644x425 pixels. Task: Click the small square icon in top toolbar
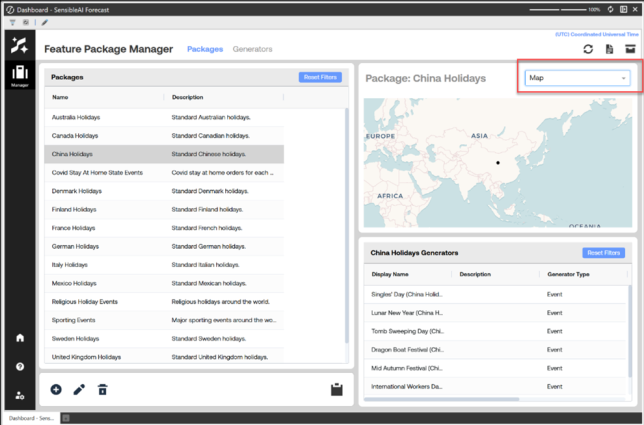(x=26, y=23)
